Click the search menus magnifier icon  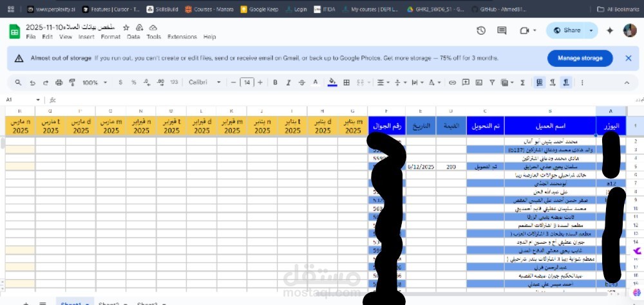pos(18,82)
